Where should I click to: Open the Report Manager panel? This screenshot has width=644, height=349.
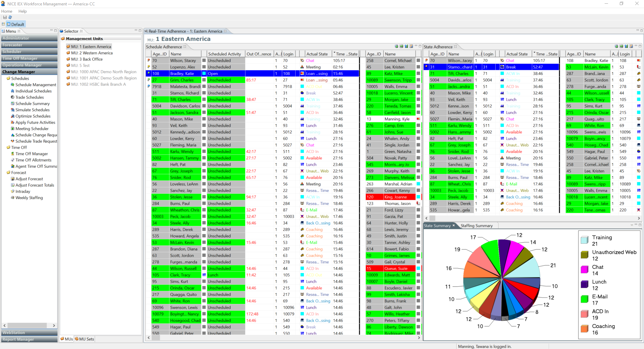(18, 339)
